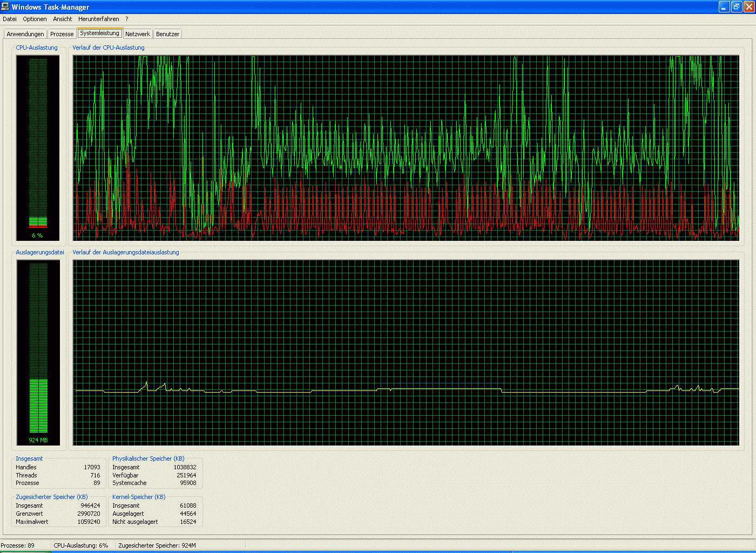Open the Datei menu
The width and height of the screenshot is (756, 553).
pyautogui.click(x=10, y=19)
